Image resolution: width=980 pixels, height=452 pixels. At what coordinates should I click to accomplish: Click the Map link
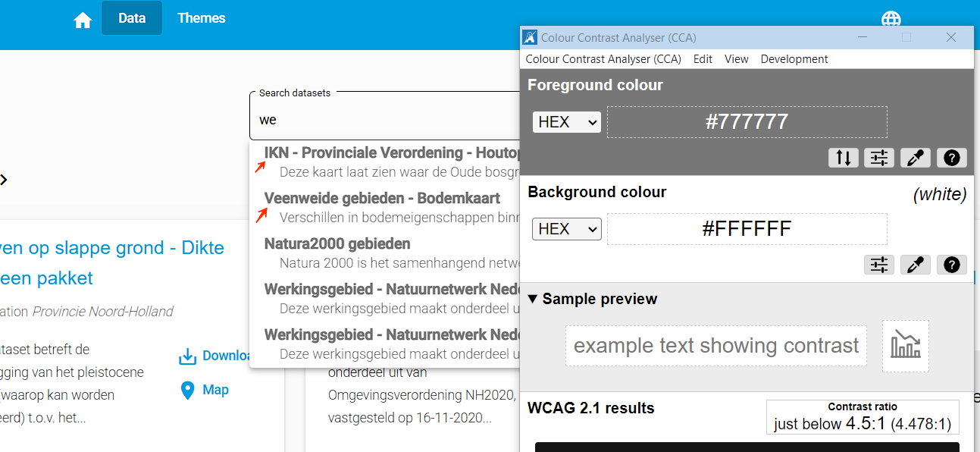click(x=215, y=390)
